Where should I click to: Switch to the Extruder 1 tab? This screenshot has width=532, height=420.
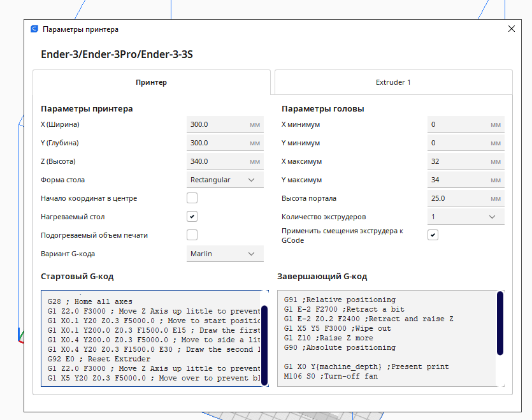[393, 82]
